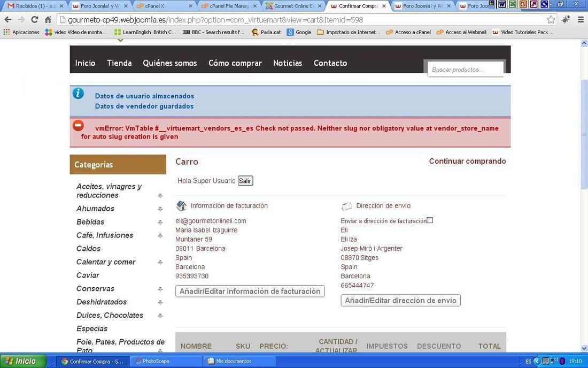Open the Aplicaciones apps grid shortcut
The image size is (588, 368).
[x=21, y=32]
